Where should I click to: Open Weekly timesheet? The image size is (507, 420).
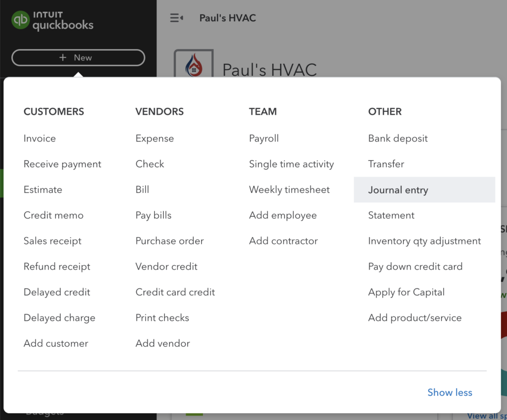(289, 189)
